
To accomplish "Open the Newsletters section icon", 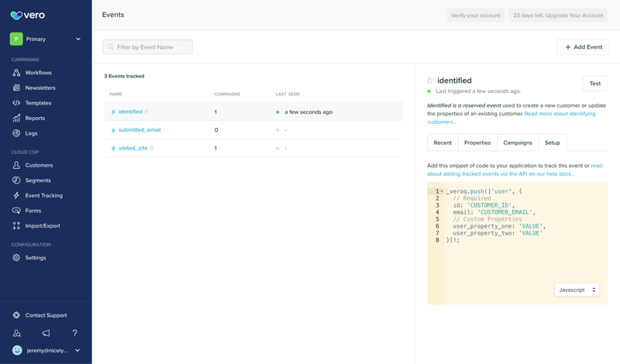I will (16, 88).
